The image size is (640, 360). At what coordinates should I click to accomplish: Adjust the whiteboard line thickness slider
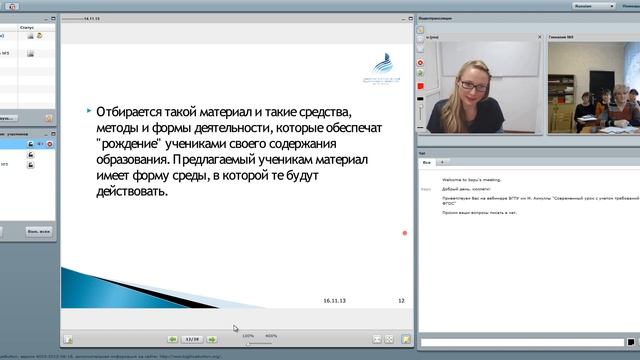pos(420,112)
